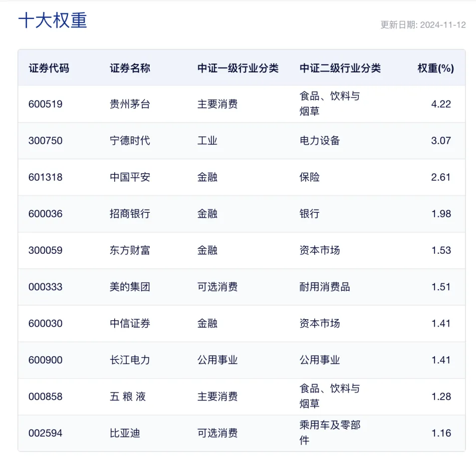Click 金融 in the 中国平安 row

(x=208, y=177)
